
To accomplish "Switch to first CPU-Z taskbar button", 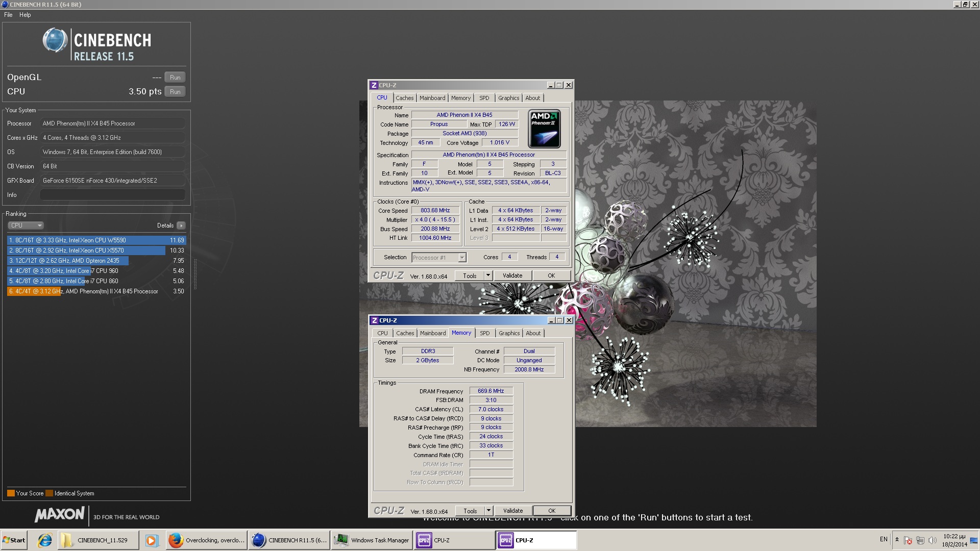I will click(455, 540).
